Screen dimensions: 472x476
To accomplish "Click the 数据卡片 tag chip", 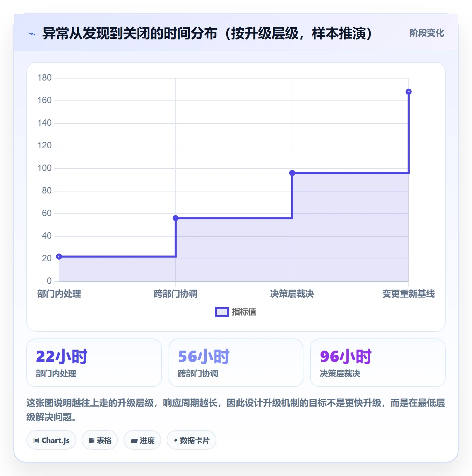I will [191, 440].
